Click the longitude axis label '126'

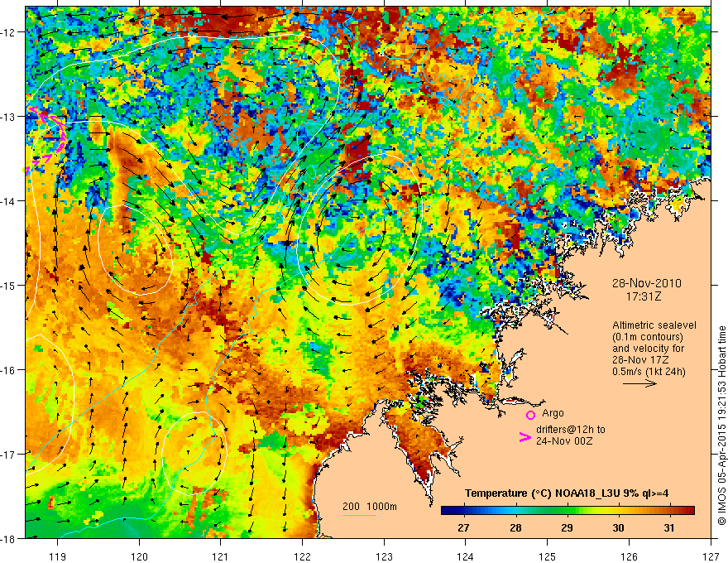(x=629, y=556)
